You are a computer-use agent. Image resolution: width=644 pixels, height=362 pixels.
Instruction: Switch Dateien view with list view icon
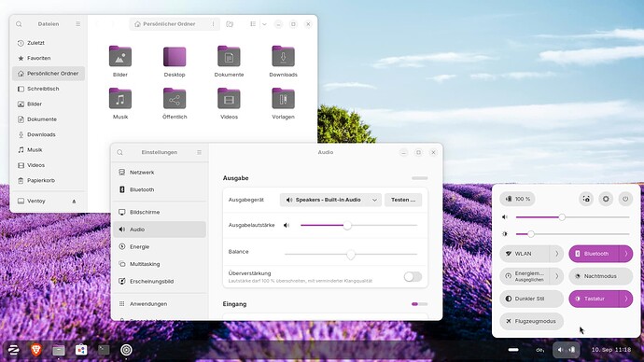pyautogui.click(x=253, y=24)
